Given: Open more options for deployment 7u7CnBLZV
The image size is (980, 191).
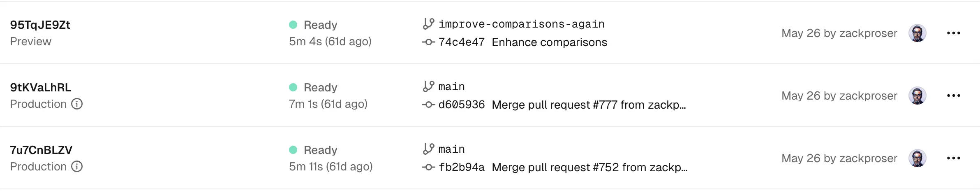Looking at the screenshot, I should (x=953, y=158).
